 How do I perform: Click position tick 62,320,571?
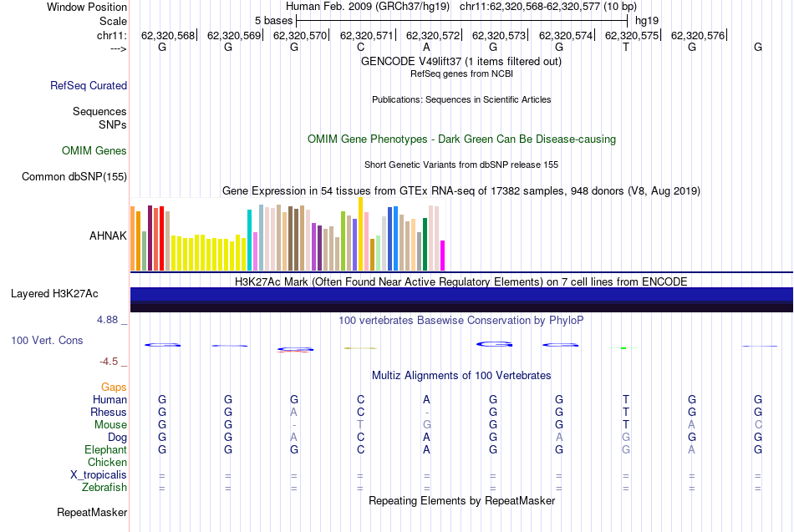click(366, 35)
